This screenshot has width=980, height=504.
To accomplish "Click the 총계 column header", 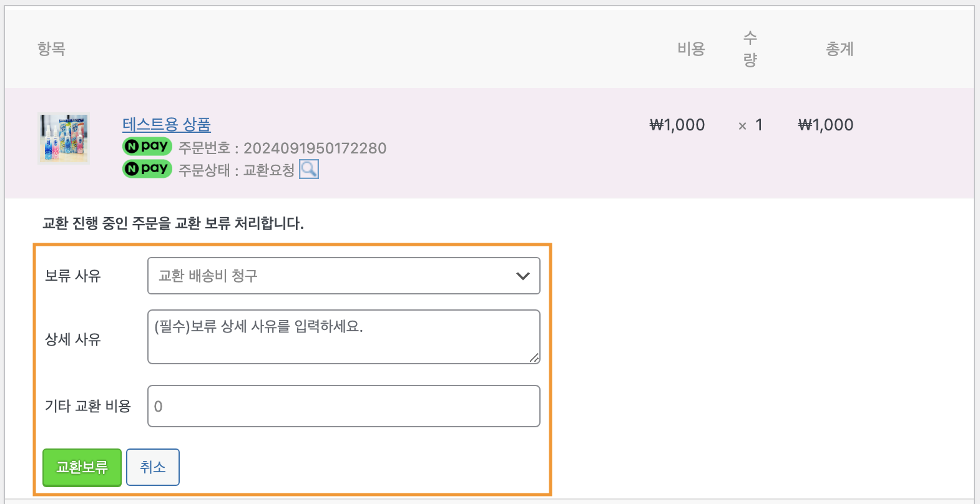I will point(840,49).
